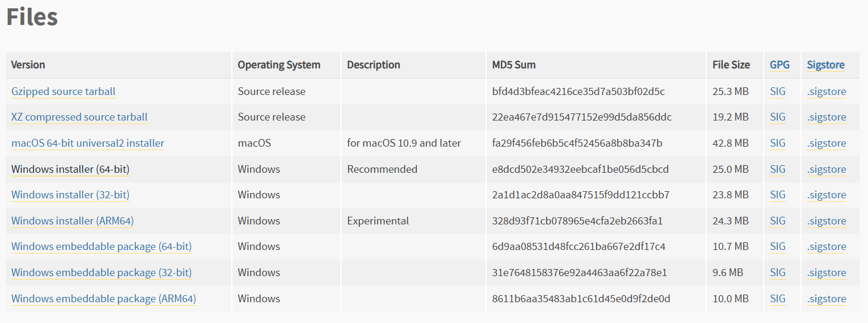Click .sigstore for Windows installer (32-bit)

[826, 195]
